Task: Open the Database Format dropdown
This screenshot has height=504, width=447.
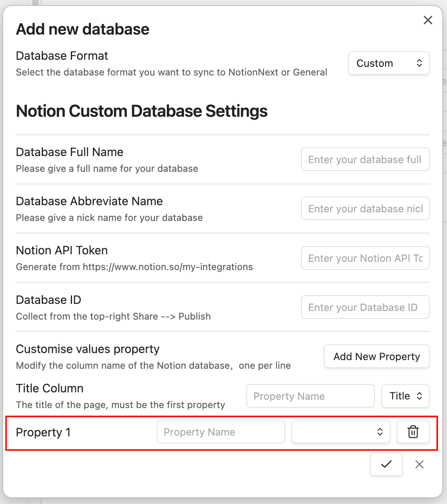Action: (x=388, y=63)
